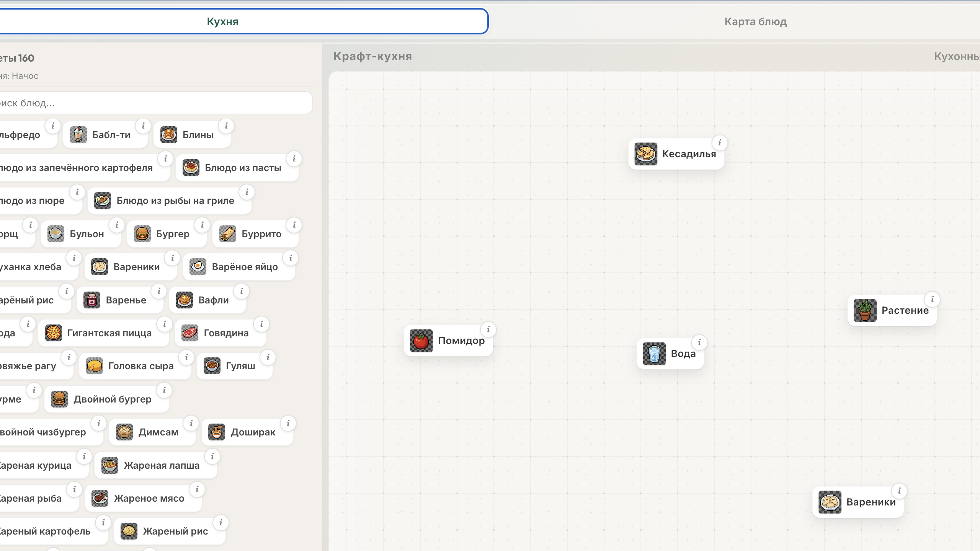Open info badge of Жареная лапша
The image size is (980, 551).
click(x=212, y=456)
